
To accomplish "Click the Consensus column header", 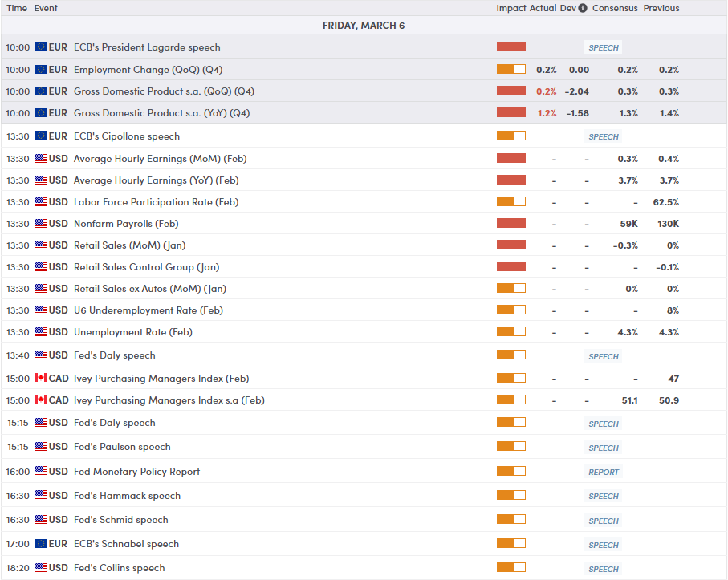I will click(x=615, y=8).
